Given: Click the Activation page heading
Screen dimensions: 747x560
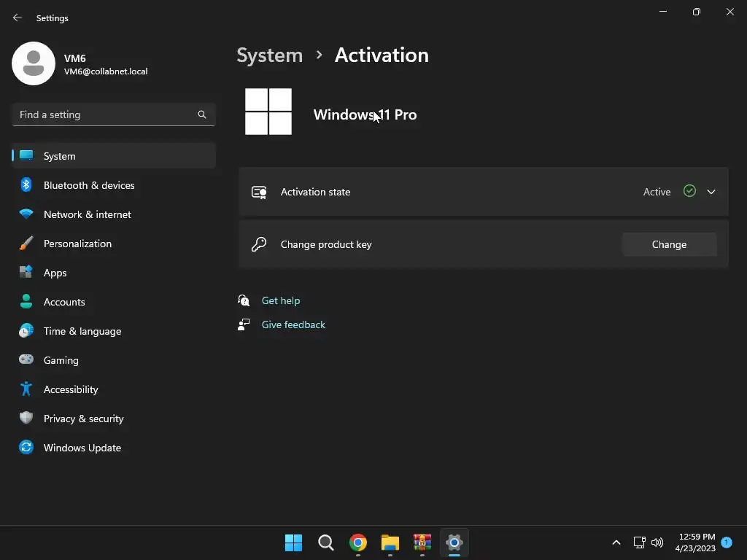Looking at the screenshot, I should (382, 55).
